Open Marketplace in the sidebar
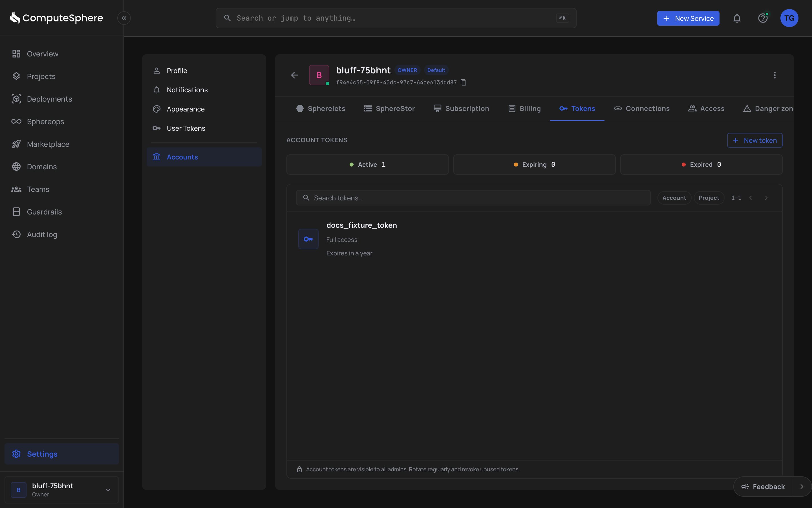 click(x=62, y=144)
